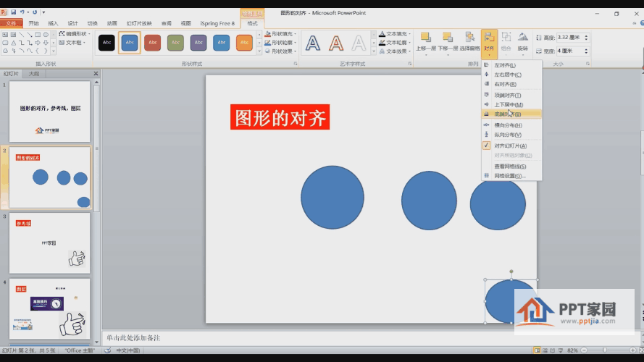Choose the orange outlined WordArt A style
The height and width of the screenshot is (362, 644).
(x=336, y=43)
